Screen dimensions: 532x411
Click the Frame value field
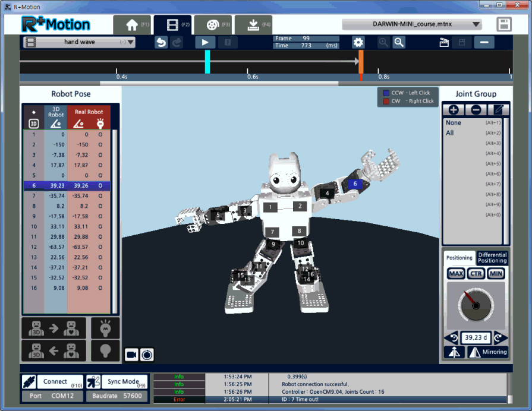tap(306, 39)
